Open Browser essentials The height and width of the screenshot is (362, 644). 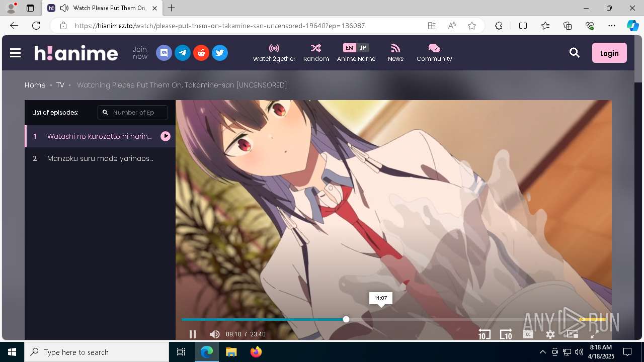tap(590, 26)
